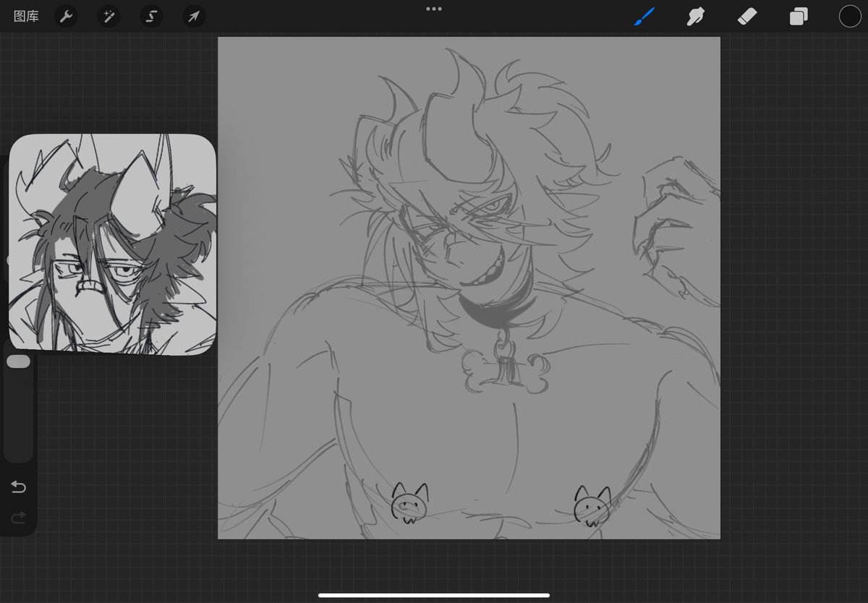Viewport: 868px width, 603px height.
Task: Tap the floating reference image thumbnail
Action: 112,244
